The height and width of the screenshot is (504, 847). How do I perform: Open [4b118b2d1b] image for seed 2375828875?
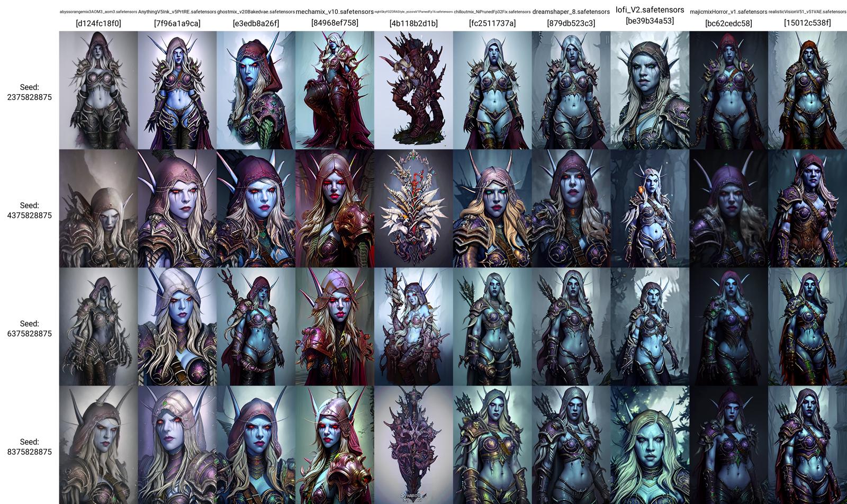pos(413,90)
